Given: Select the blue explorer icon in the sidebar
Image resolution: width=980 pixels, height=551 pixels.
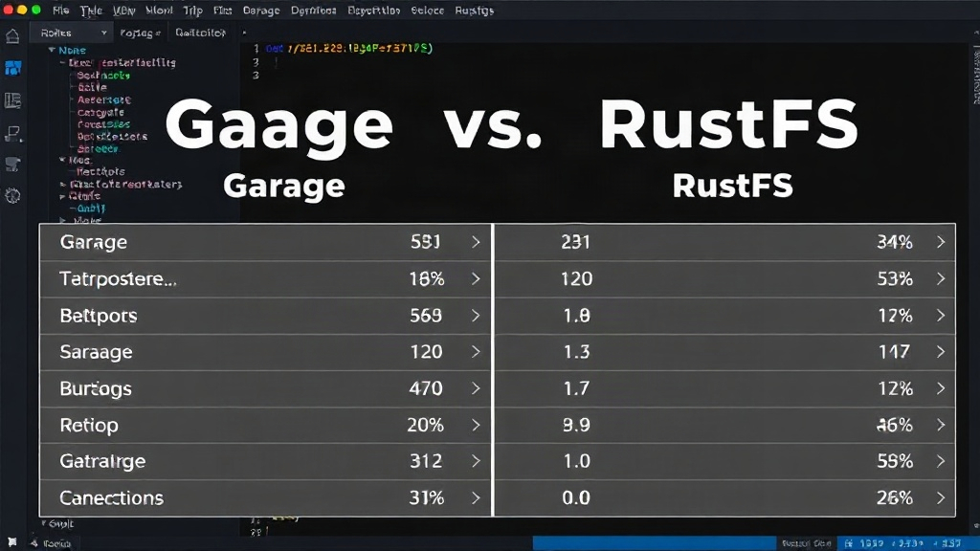Looking at the screenshot, I should [12, 68].
